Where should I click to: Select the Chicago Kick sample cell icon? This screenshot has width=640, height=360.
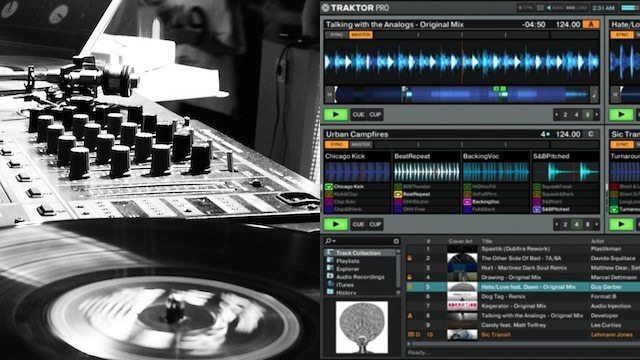[329, 187]
